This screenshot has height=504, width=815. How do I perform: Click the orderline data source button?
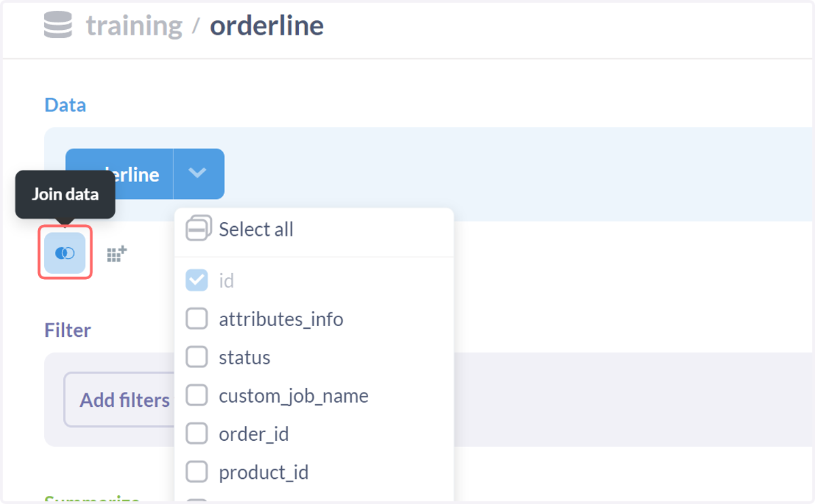pos(120,174)
